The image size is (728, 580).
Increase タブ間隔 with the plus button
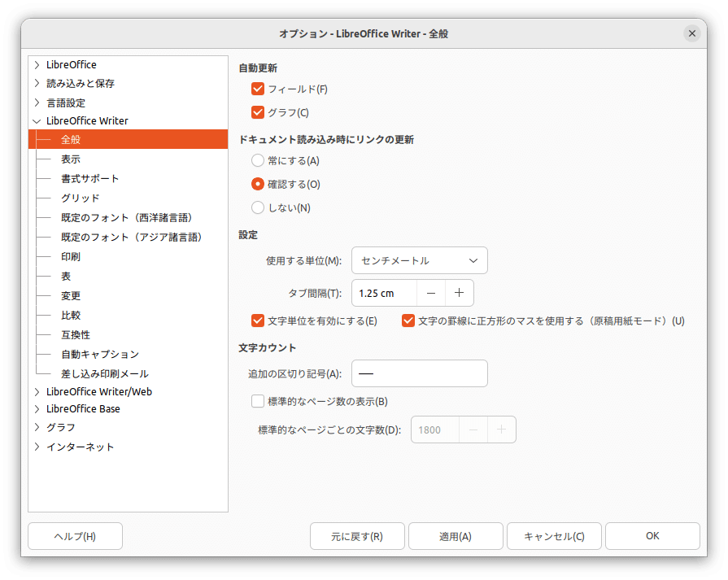460,293
